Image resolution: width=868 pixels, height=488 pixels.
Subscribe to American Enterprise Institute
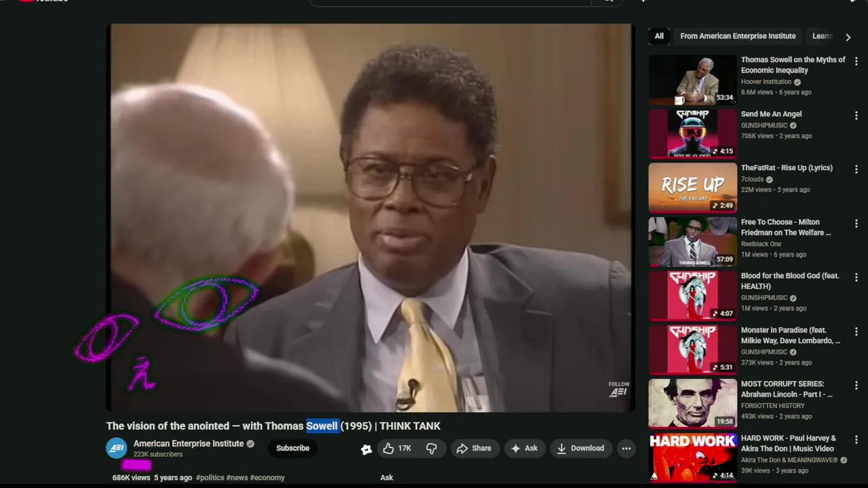click(x=293, y=448)
